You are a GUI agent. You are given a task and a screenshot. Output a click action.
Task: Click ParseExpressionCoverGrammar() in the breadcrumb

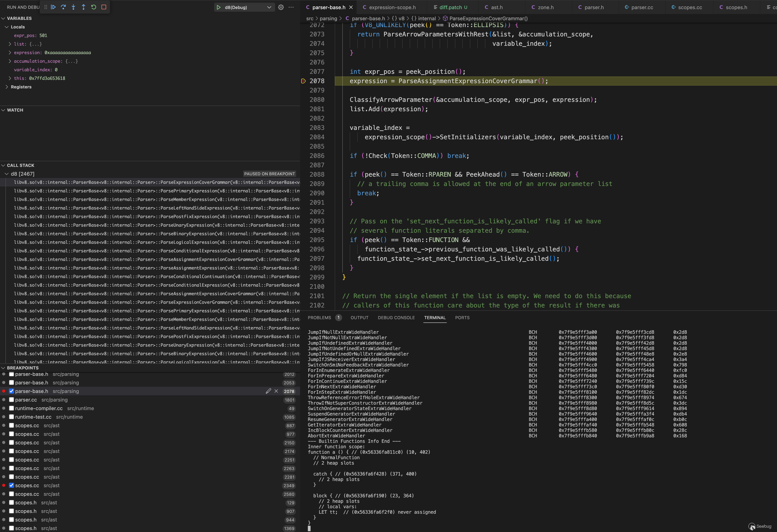(x=488, y=18)
